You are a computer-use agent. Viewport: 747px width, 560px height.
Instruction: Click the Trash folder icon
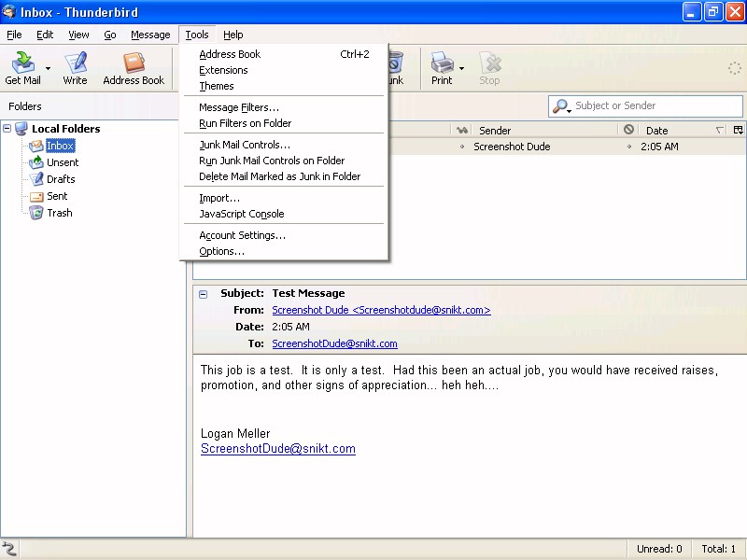pyautogui.click(x=36, y=213)
